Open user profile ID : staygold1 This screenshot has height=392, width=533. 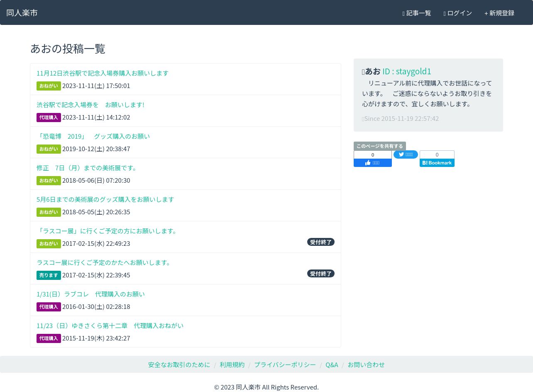coord(406,71)
